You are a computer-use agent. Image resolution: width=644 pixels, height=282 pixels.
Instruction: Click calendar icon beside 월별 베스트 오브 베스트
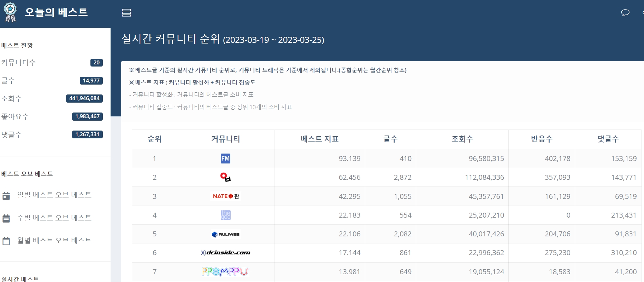[x=6, y=241]
